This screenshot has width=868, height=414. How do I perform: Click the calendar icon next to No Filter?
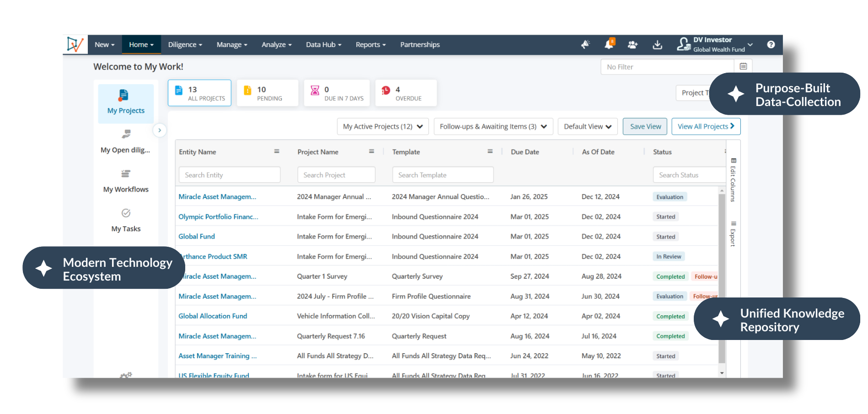(x=743, y=67)
